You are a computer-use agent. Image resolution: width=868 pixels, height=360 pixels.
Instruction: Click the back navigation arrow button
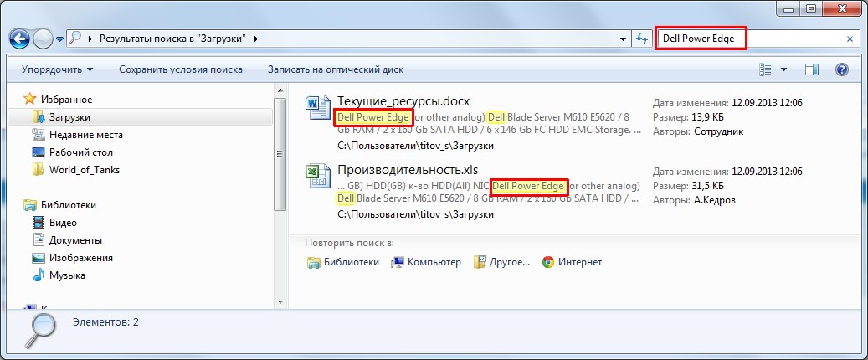[20, 39]
